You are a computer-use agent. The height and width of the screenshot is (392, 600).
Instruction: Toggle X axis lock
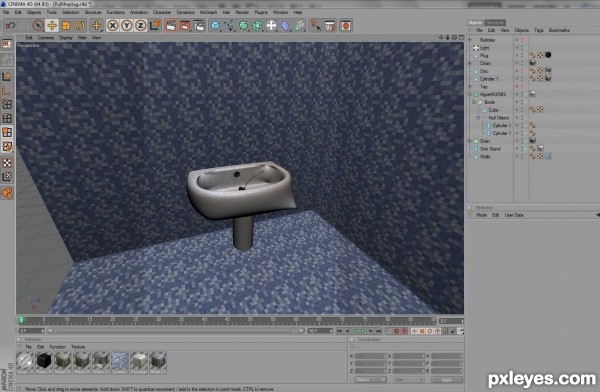(x=112, y=26)
